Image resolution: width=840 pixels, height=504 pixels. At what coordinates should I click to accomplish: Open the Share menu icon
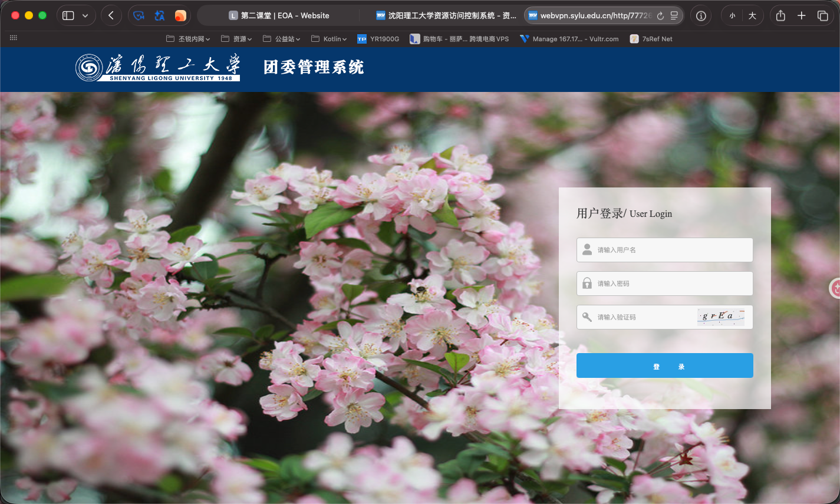pyautogui.click(x=780, y=16)
